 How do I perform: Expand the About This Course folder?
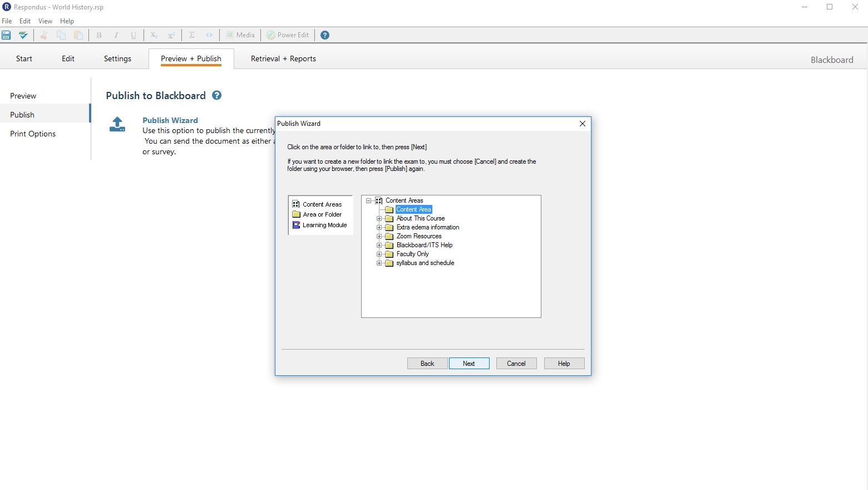point(379,218)
